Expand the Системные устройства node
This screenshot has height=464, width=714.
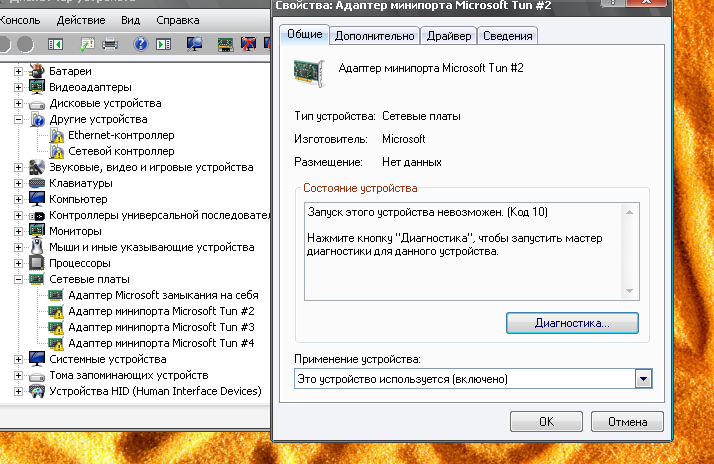18,359
